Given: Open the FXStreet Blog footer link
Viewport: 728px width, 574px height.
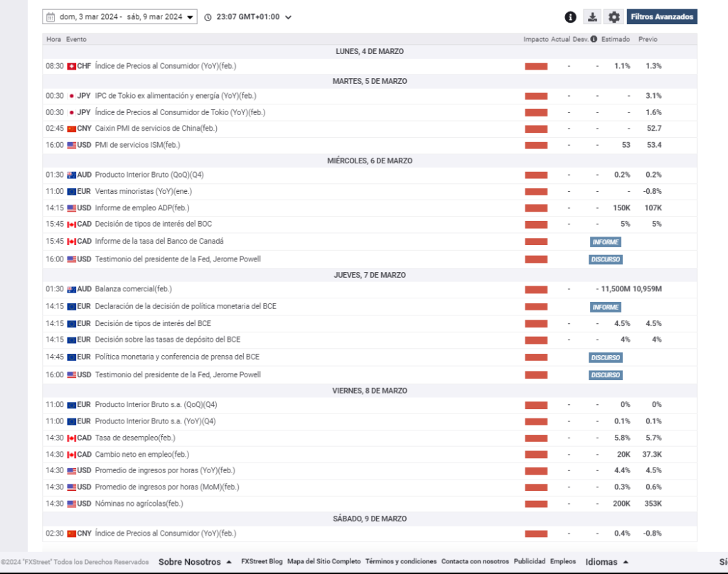Looking at the screenshot, I should pos(262,561).
